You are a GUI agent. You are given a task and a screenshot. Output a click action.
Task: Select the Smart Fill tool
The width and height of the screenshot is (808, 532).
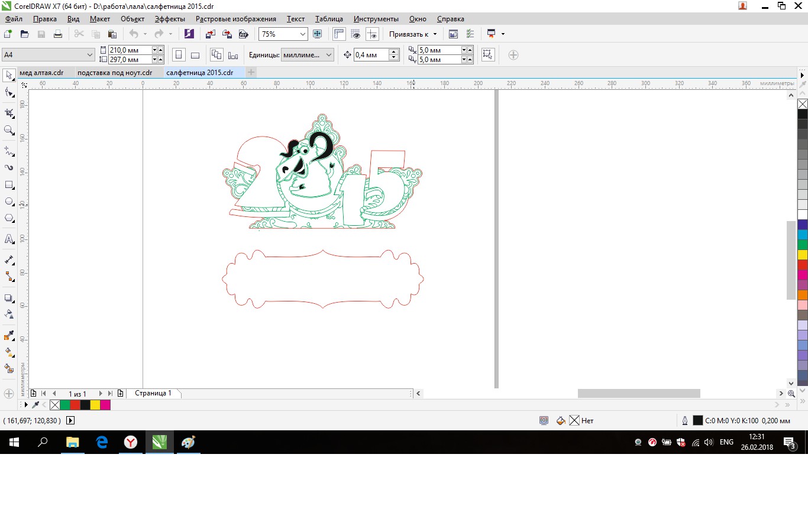(9, 368)
